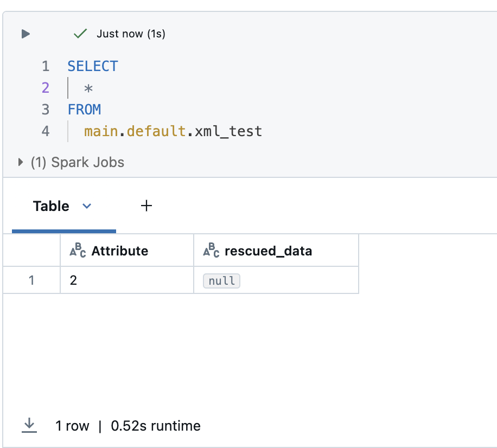Add a new visualization with the plus icon
The height and width of the screenshot is (448, 497).
point(146,206)
